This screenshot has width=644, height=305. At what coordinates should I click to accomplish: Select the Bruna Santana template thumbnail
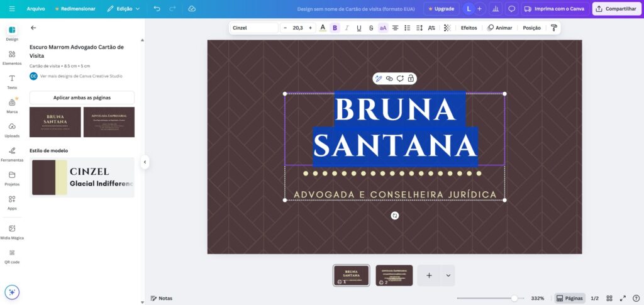[x=55, y=122]
